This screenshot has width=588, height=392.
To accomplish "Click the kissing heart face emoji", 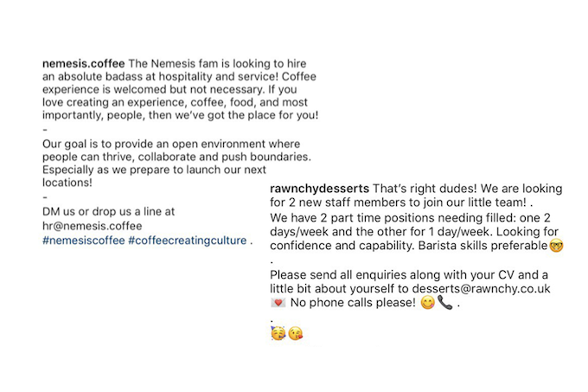I will pyautogui.click(x=296, y=333).
